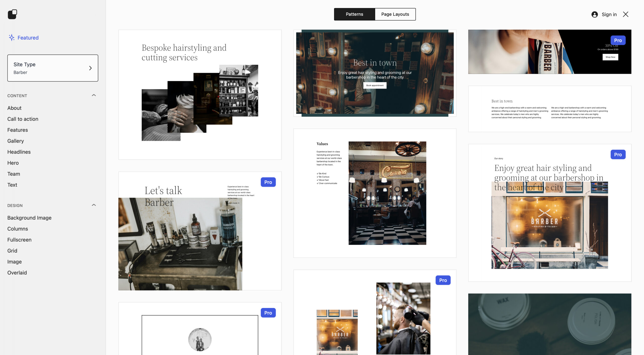Choose the Bespoke hairstyling and cutting services pattern
The image size is (644, 355).
200,95
